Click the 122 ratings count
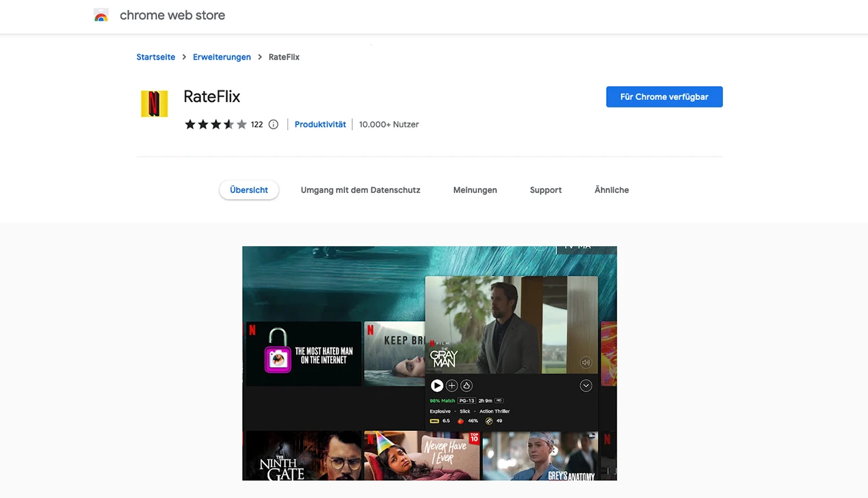Image resolution: width=868 pixels, height=498 pixels. point(257,124)
